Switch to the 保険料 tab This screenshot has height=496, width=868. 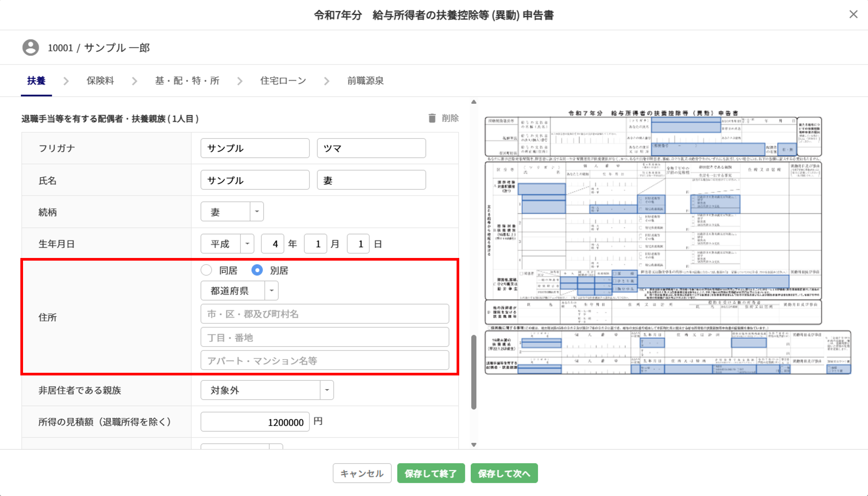[x=100, y=81]
